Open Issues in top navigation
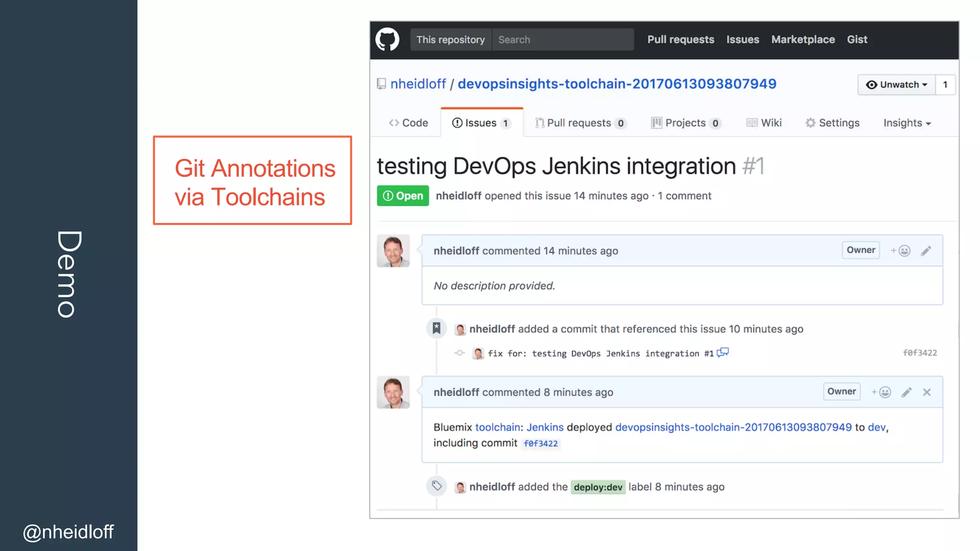The height and width of the screenshot is (551, 980). click(x=743, y=40)
